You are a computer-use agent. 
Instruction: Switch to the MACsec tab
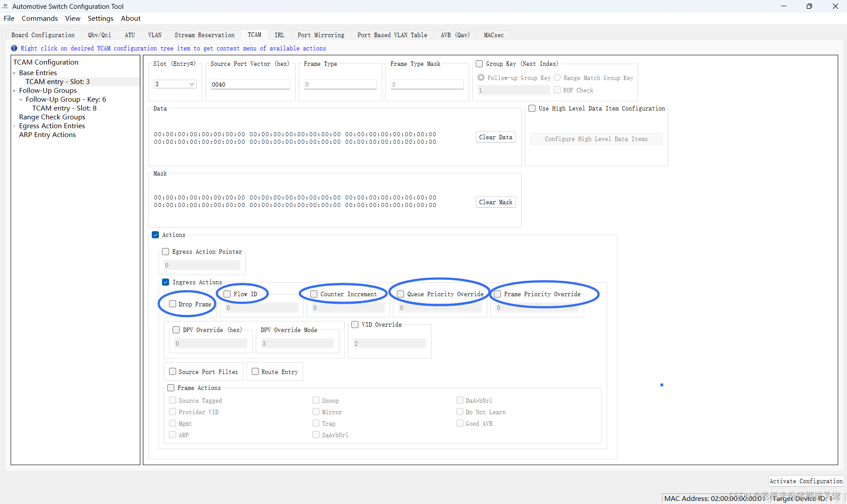[x=494, y=35]
